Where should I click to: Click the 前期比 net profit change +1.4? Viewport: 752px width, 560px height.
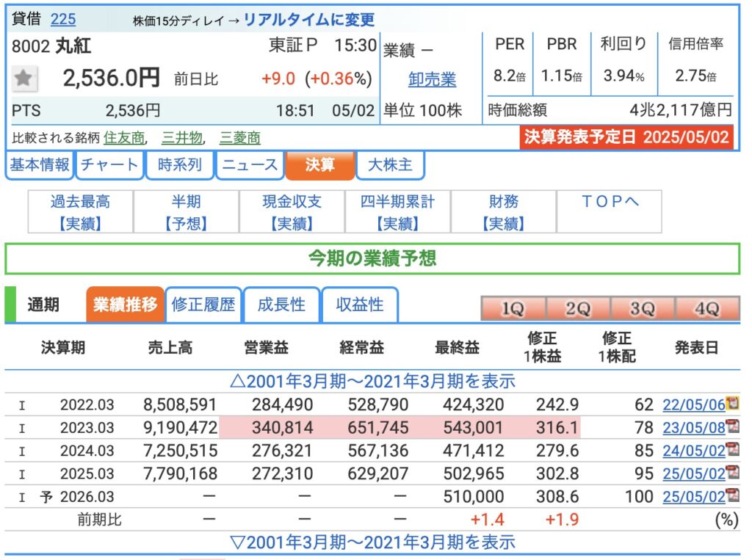click(488, 520)
